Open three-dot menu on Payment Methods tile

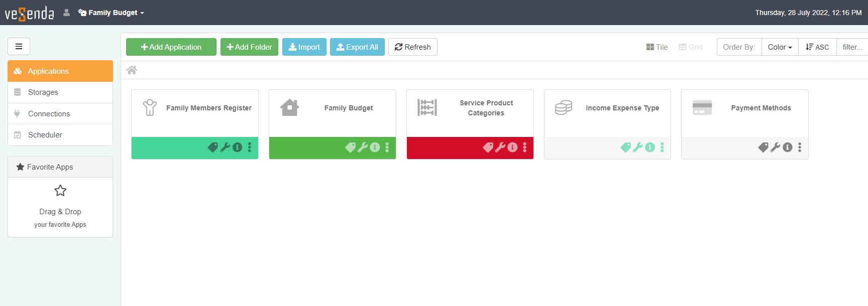800,147
